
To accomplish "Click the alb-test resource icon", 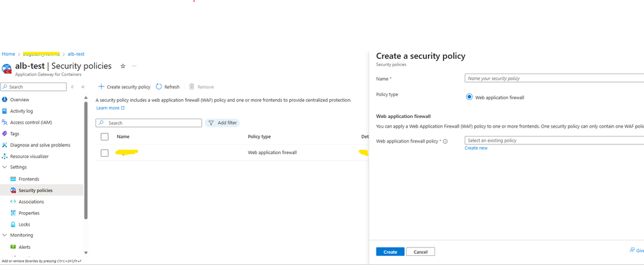I will (6, 68).
